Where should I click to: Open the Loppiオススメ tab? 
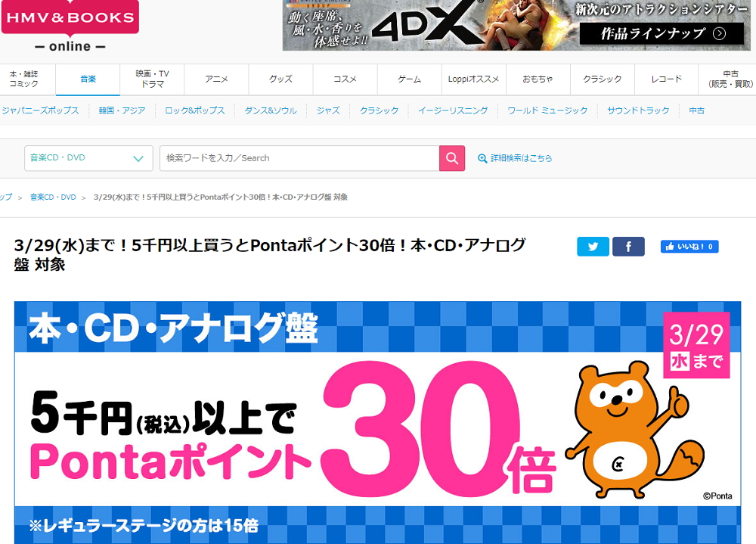click(474, 79)
